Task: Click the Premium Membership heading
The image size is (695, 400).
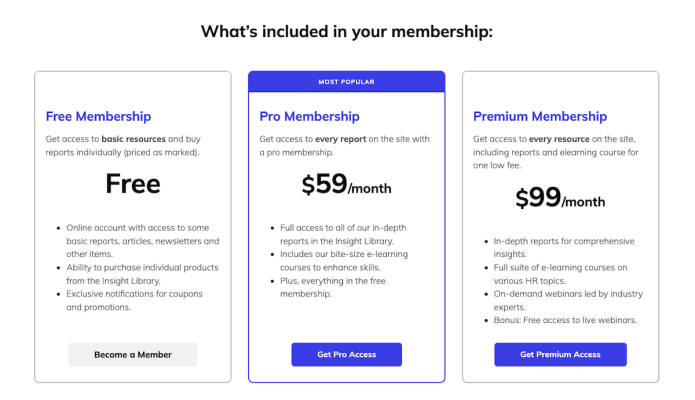Action: [x=541, y=116]
